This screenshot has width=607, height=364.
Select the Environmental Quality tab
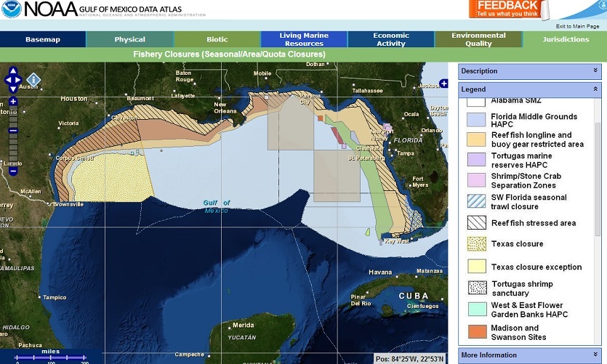(x=478, y=39)
